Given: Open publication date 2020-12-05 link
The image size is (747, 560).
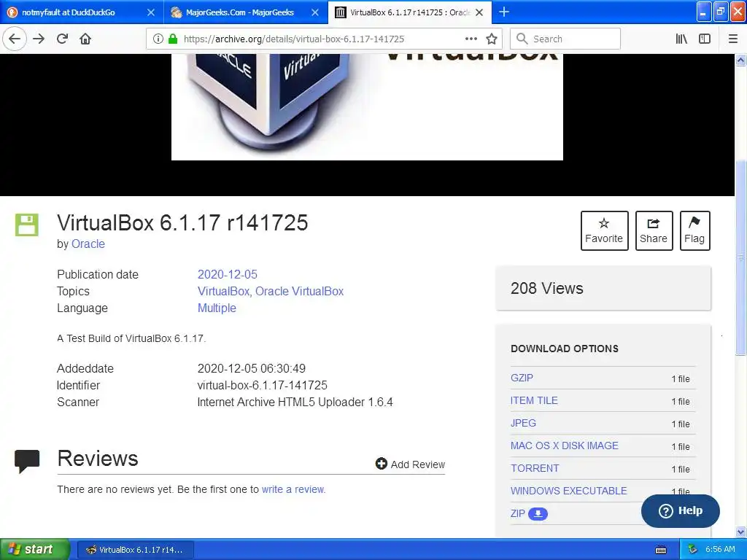Looking at the screenshot, I should (228, 274).
